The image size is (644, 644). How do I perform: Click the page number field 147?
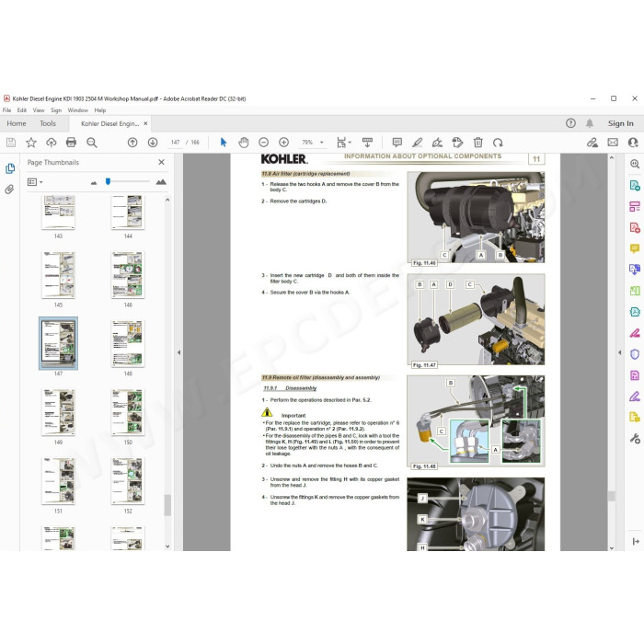tap(176, 143)
